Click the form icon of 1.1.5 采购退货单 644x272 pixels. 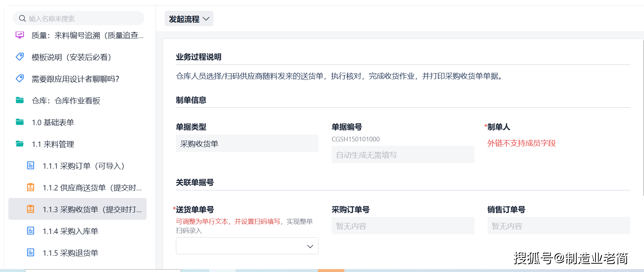click(x=31, y=253)
